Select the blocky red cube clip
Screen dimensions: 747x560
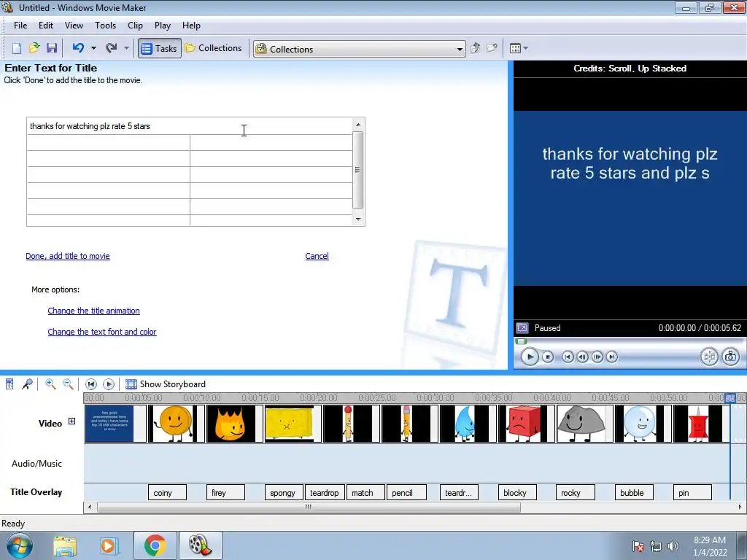click(527, 424)
